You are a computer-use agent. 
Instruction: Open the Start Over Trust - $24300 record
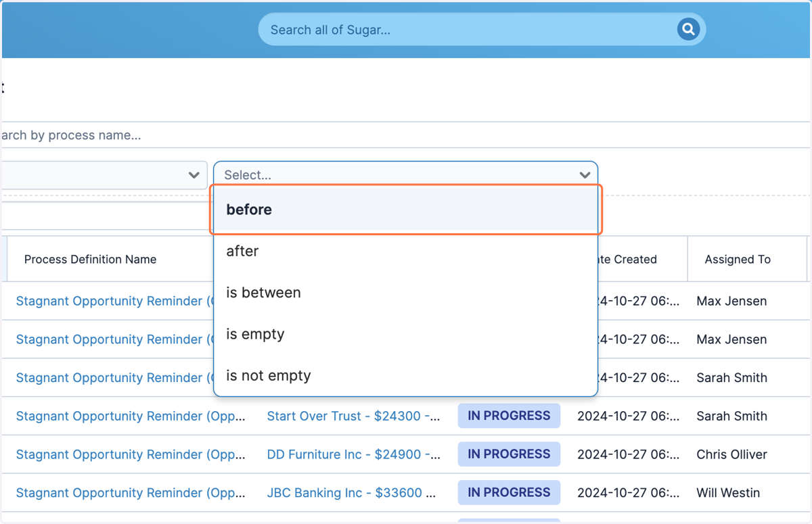(x=354, y=416)
